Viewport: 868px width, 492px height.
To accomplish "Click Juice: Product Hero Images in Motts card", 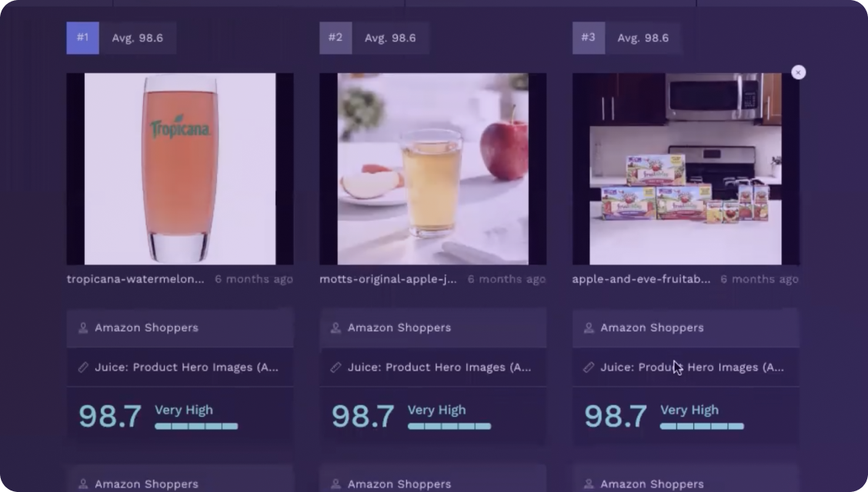I will point(439,367).
